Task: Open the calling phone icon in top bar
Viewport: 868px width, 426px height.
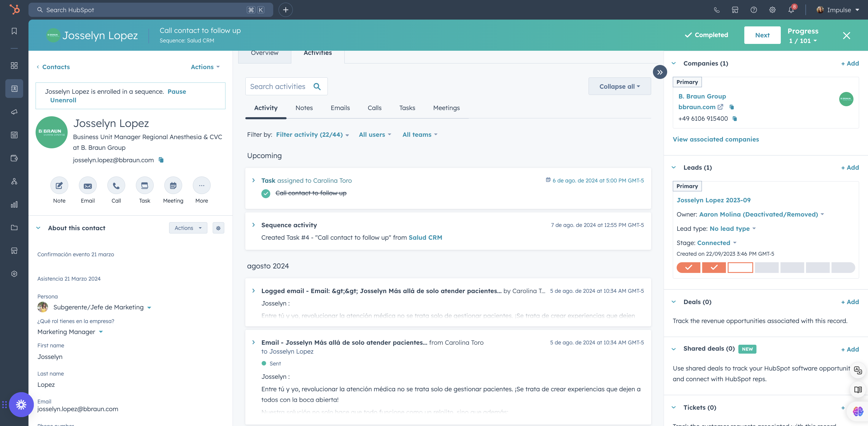Action: [x=717, y=10]
